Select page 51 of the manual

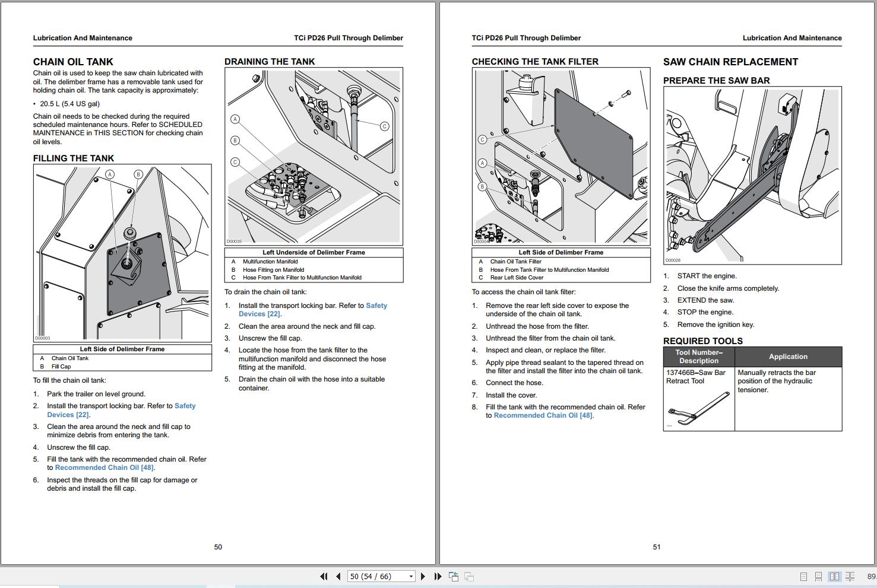pyautogui.click(x=657, y=546)
